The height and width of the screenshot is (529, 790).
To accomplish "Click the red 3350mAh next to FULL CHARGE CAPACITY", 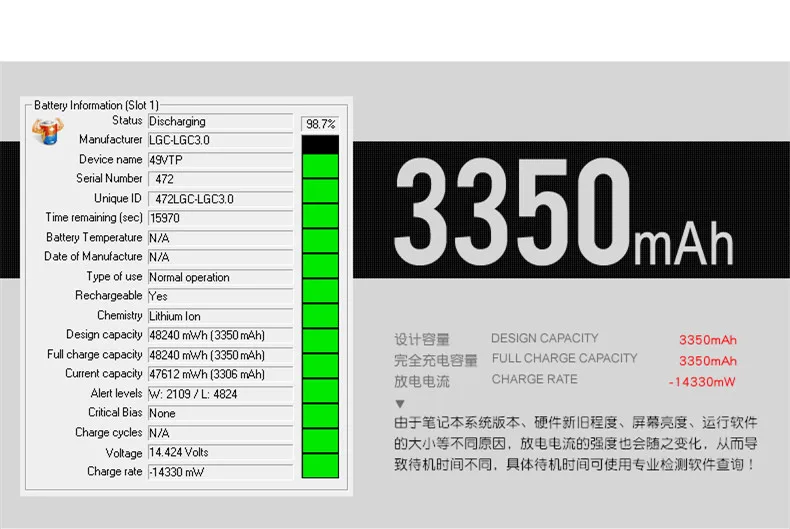I will pyautogui.click(x=708, y=361).
